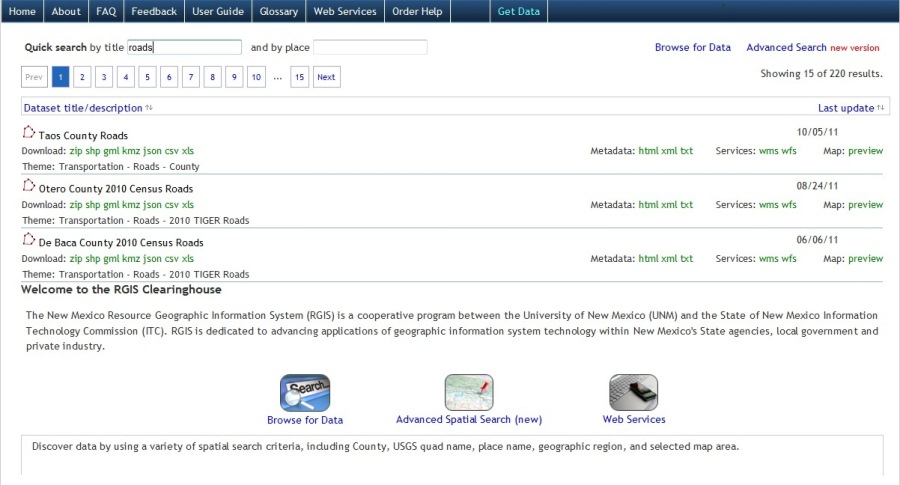Click the Otero County 2010 Census Roads polygon icon
The image size is (900, 485).
pos(28,185)
